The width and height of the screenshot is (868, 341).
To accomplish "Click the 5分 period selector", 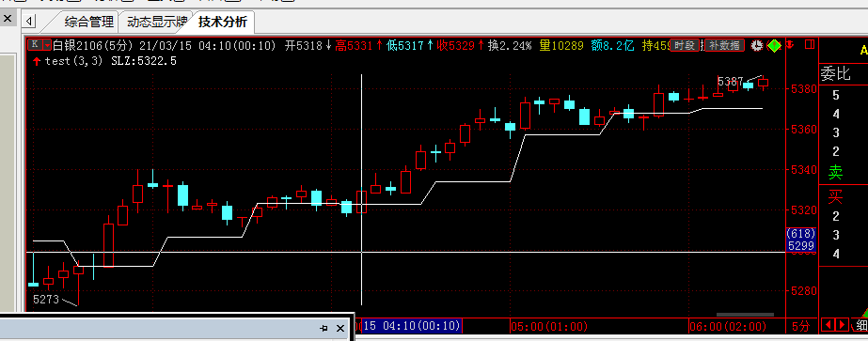I will click(x=800, y=326).
